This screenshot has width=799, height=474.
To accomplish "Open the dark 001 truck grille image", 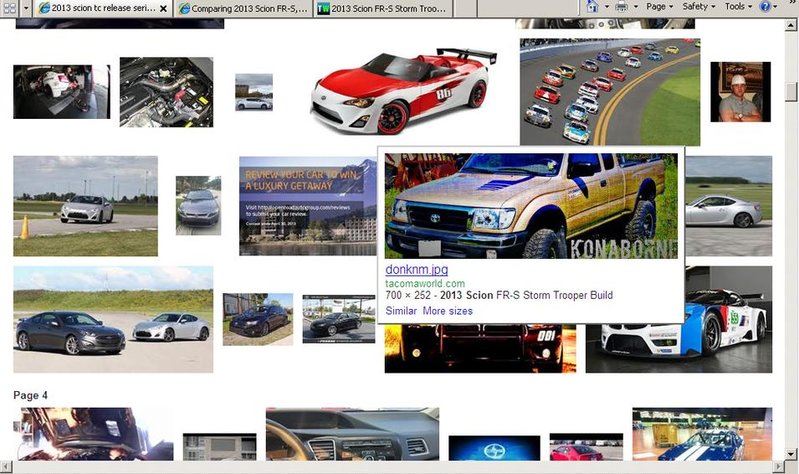I will pos(480,349).
